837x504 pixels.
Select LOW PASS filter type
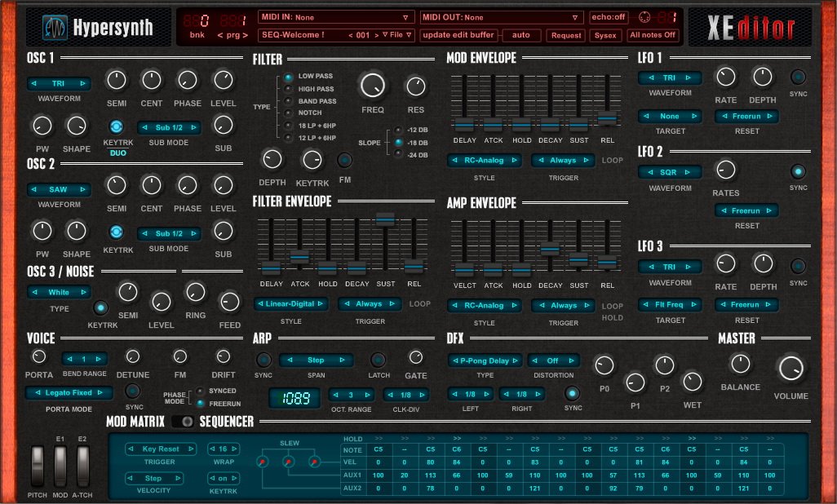(288, 77)
